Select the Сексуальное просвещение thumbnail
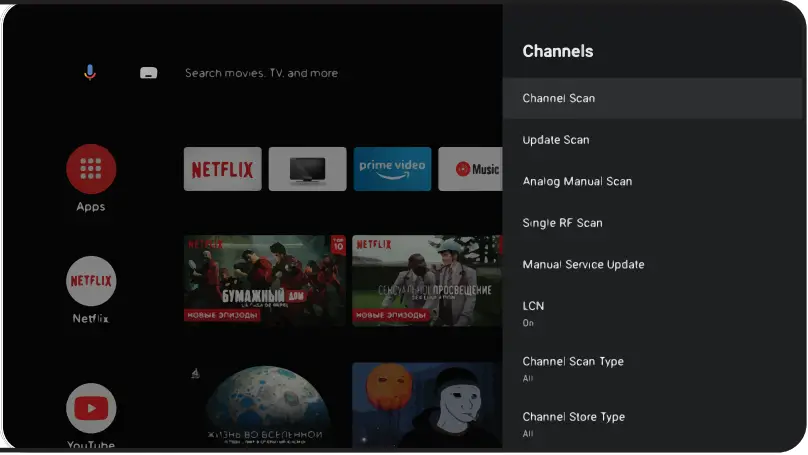Image resolution: width=808 pixels, height=455 pixels. point(427,280)
